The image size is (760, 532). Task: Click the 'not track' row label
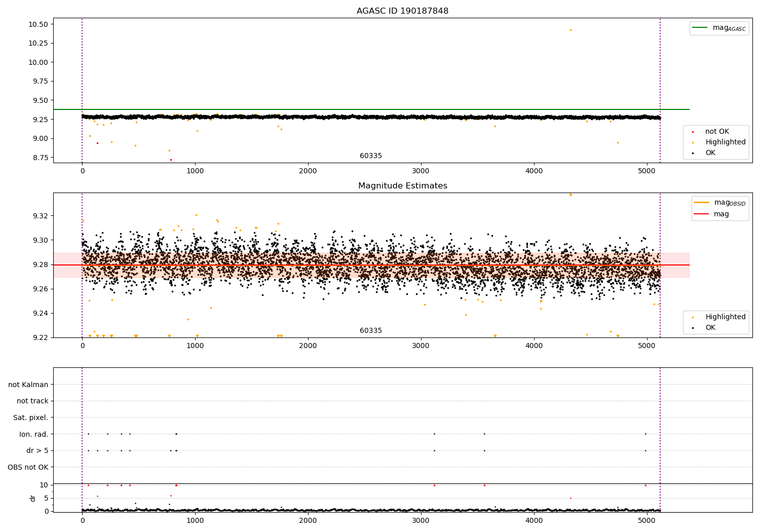32,401
